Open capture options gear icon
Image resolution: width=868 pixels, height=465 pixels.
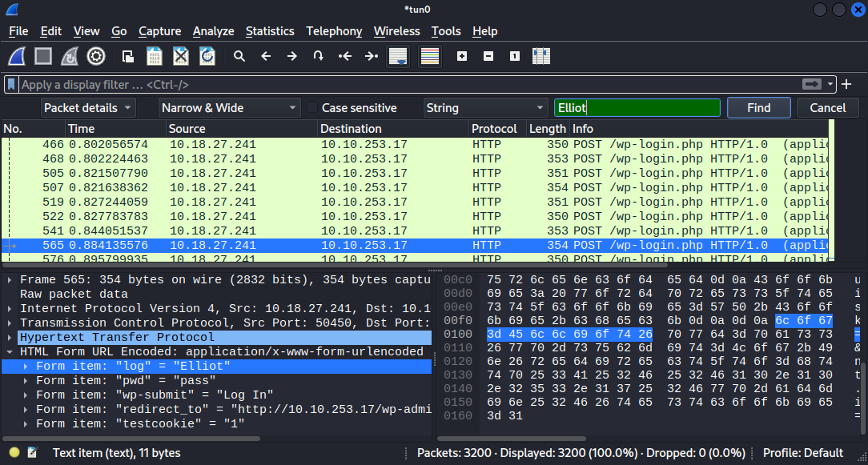pos(96,56)
